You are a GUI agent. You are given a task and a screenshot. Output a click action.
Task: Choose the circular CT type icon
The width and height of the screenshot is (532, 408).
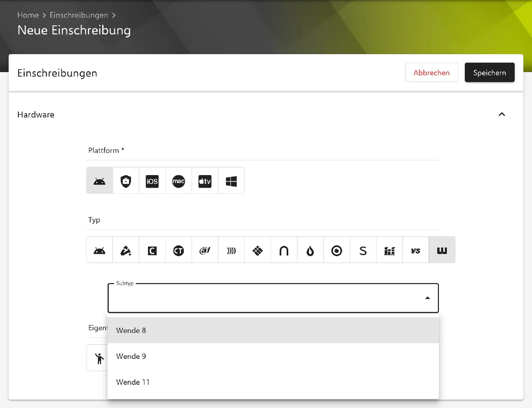179,250
